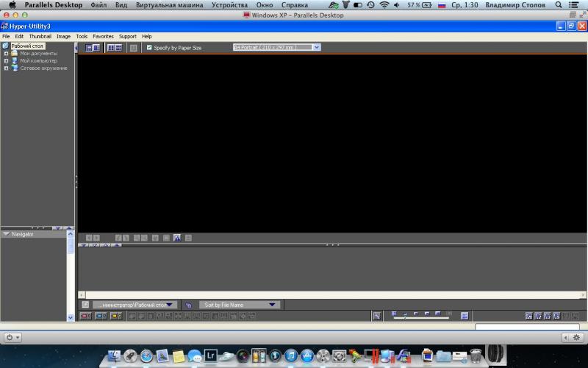This screenshot has height=368, width=588.
Task: Collapse the Navigator panel triangle
Action: click(x=6, y=234)
